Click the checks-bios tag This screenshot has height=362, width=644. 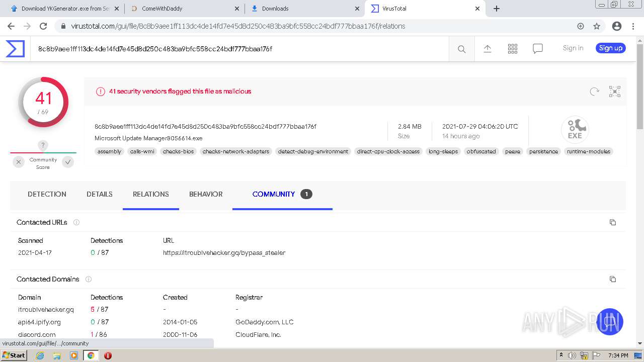pos(178,151)
